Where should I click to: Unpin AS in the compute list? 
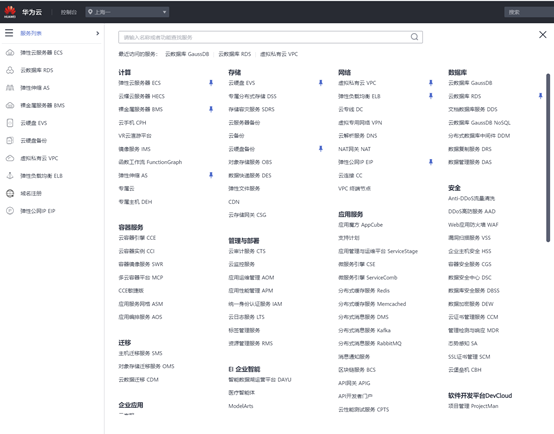click(x=211, y=175)
